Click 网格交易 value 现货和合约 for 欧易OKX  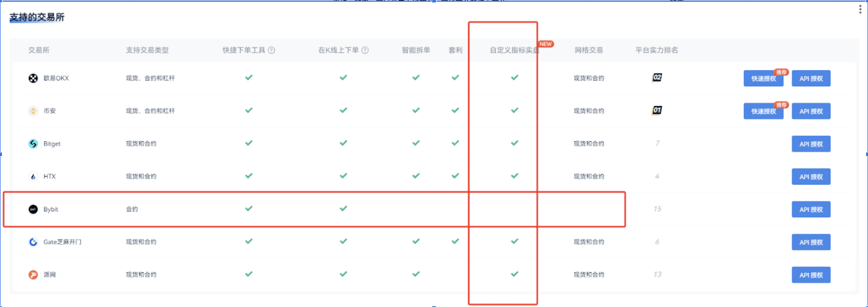[x=589, y=78]
